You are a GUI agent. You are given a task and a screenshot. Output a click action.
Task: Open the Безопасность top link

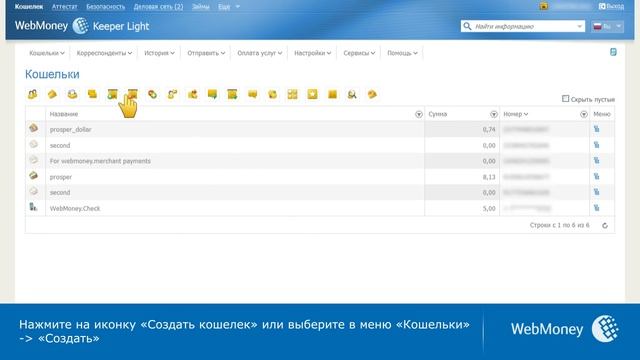(106, 7)
